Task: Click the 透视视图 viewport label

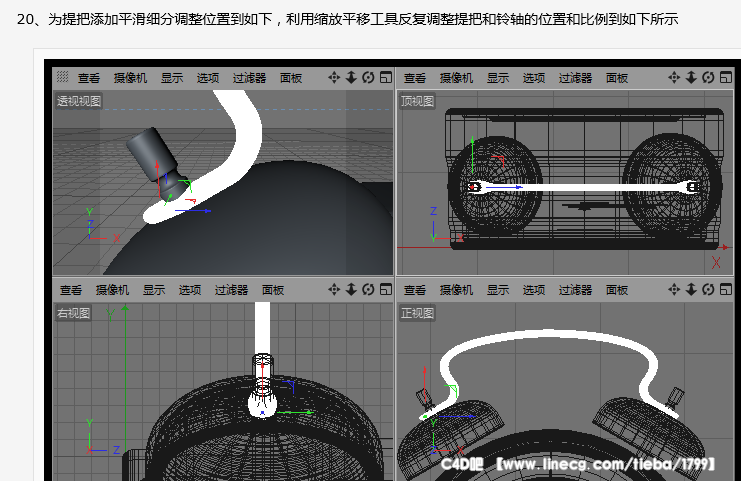Action: [79, 101]
